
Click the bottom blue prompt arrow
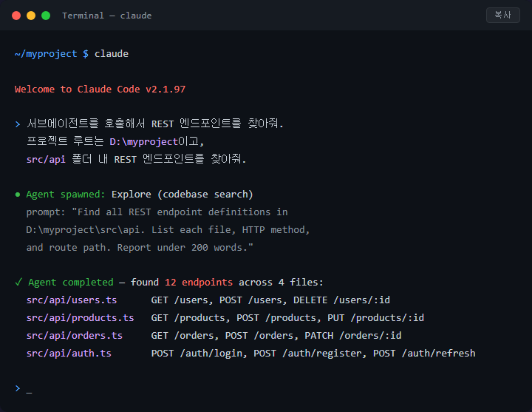click(x=18, y=388)
